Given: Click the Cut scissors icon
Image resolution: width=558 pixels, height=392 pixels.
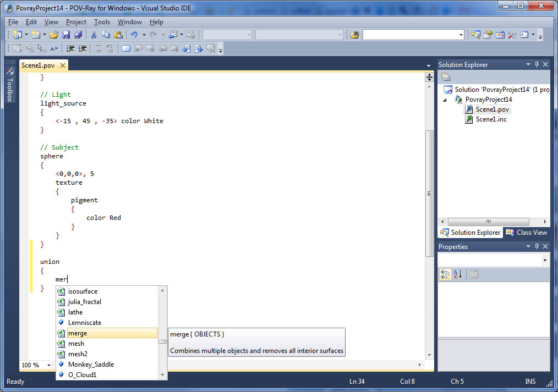Looking at the screenshot, I should (94, 35).
